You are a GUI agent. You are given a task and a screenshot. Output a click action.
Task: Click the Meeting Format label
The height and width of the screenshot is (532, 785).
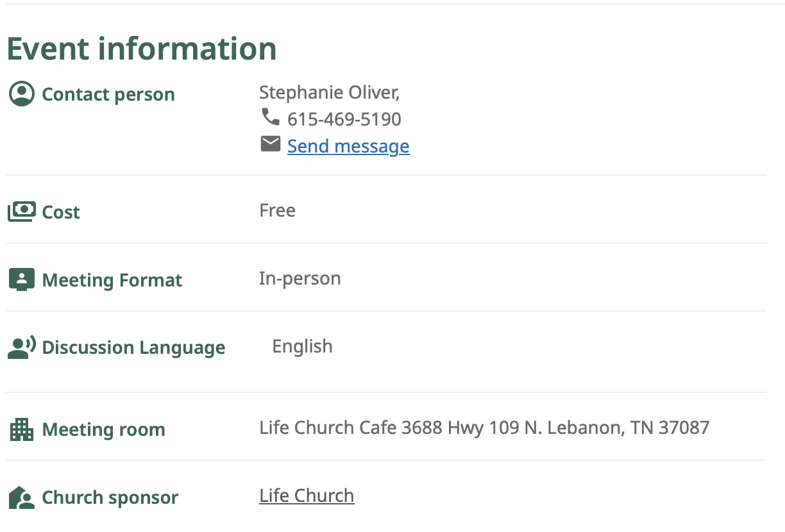[112, 280]
